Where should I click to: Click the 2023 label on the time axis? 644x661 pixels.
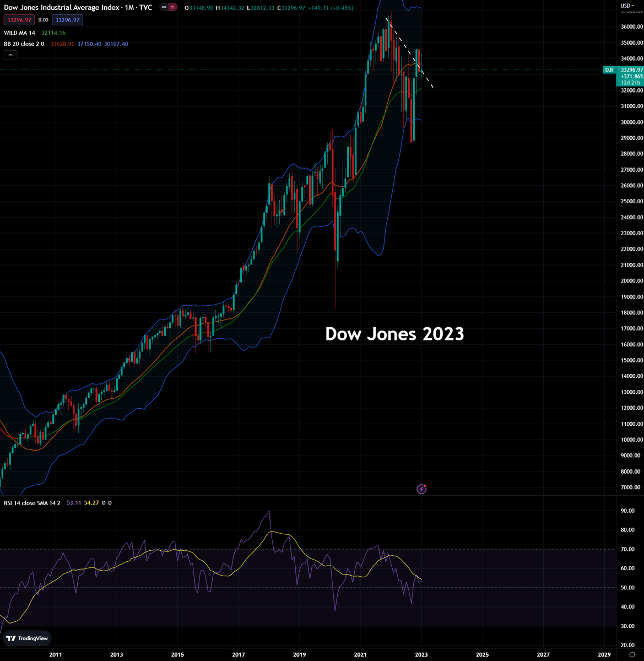point(421,654)
